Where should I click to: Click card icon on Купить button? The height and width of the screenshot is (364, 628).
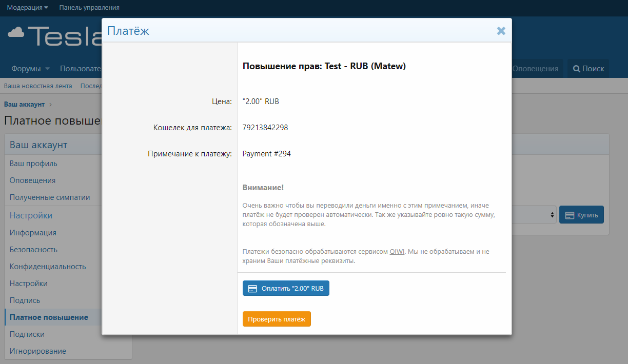[569, 215]
